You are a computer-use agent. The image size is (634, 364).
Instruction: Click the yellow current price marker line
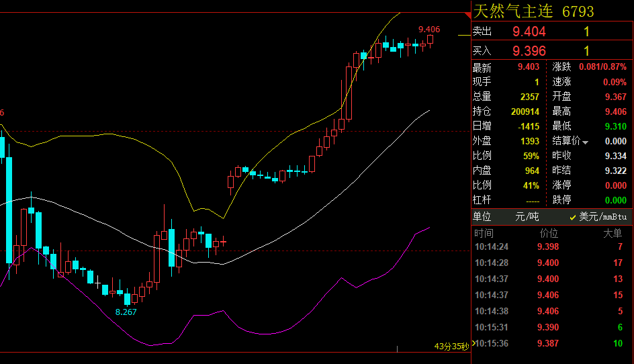464,36
